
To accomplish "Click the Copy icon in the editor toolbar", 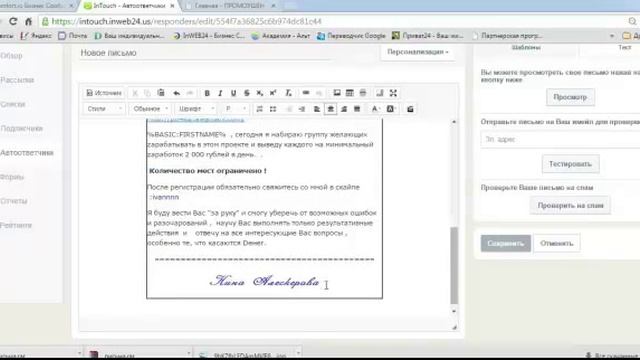I will pyautogui.click(x=147, y=93).
